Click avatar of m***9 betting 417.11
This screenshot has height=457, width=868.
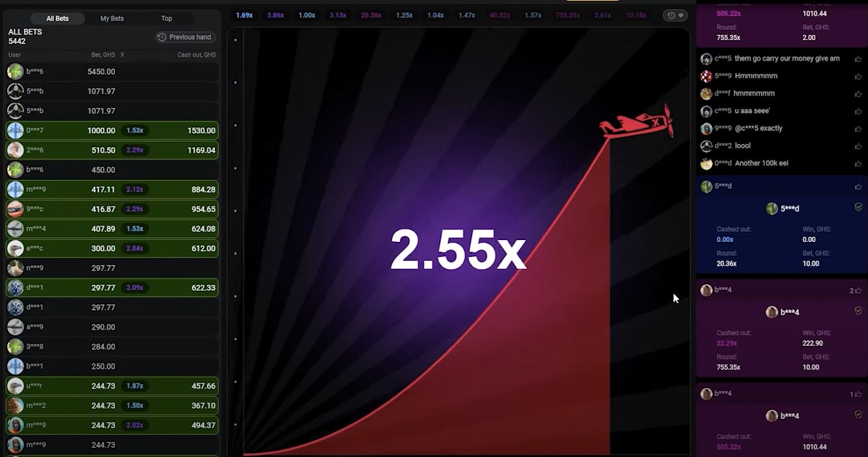click(x=15, y=189)
